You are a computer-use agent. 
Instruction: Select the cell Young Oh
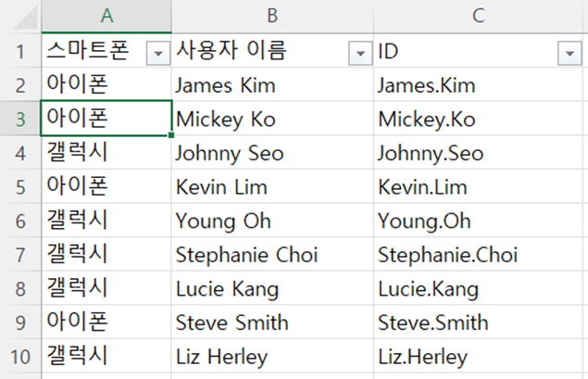272,221
